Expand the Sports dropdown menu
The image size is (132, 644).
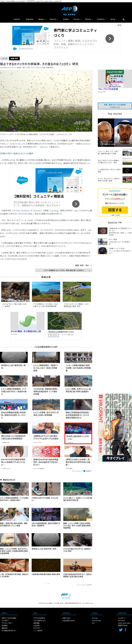[x=54, y=19]
